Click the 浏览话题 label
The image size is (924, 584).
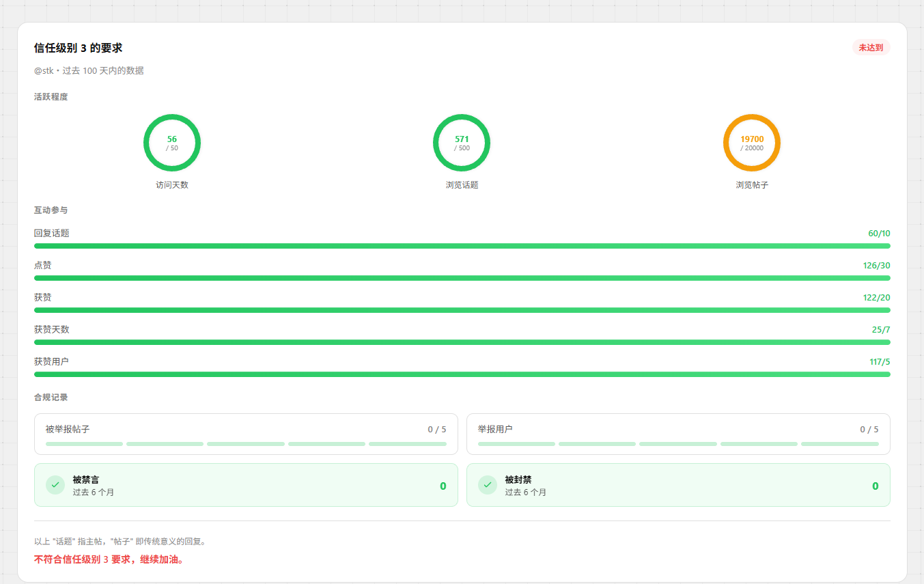[462, 185]
